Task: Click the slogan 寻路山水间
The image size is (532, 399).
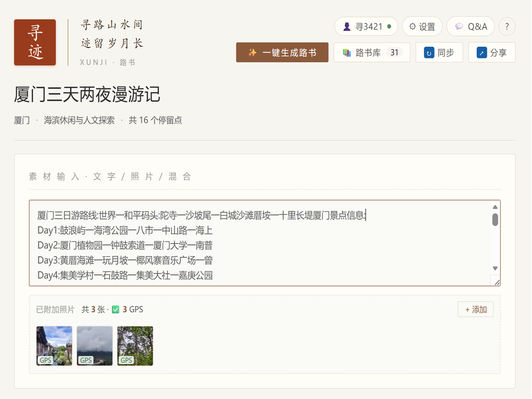Action: coord(112,25)
